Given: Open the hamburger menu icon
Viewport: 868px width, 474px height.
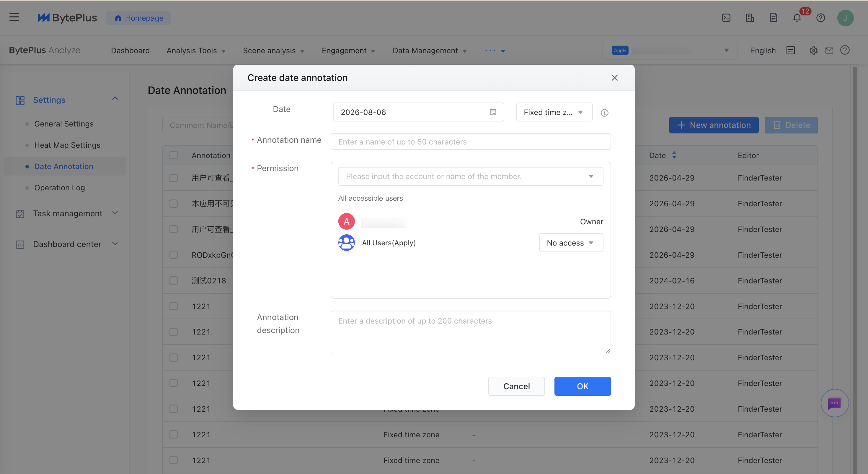Looking at the screenshot, I should 14,17.
